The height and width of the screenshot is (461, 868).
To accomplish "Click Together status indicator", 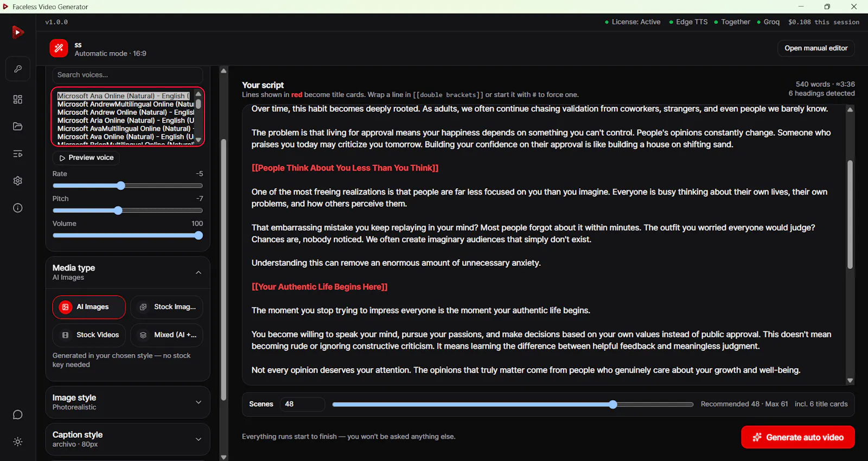I will 732,22.
